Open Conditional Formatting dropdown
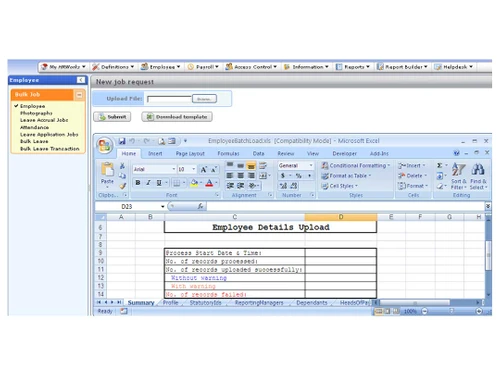Screen dimensions: 500x375 356,165
